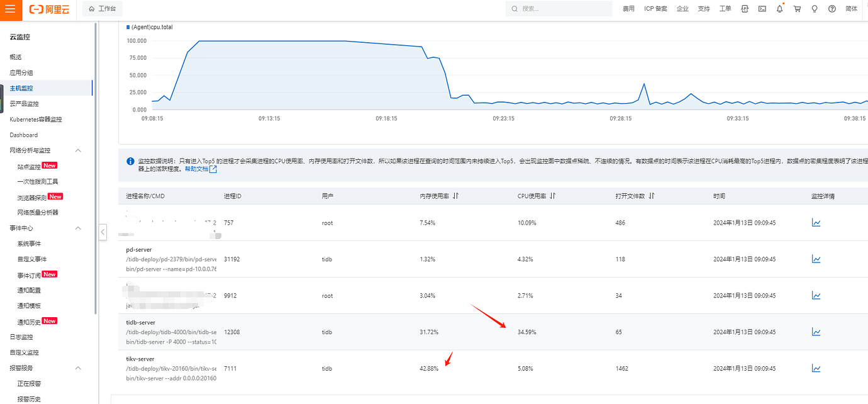868x404 pixels.
Task: Click the lightbulb suggestions icon
Action: [x=814, y=8]
